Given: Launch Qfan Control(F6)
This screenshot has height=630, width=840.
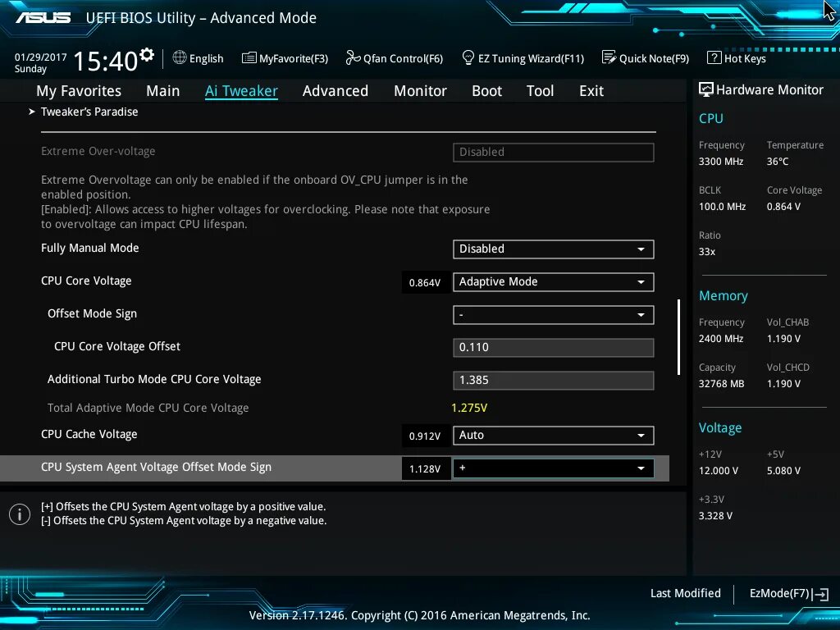Looking at the screenshot, I should [395, 58].
